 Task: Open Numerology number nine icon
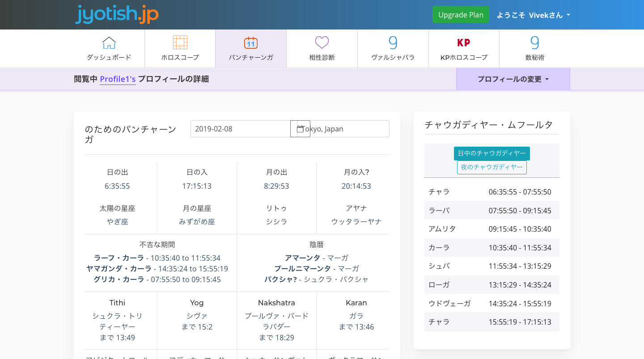(534, 42)
